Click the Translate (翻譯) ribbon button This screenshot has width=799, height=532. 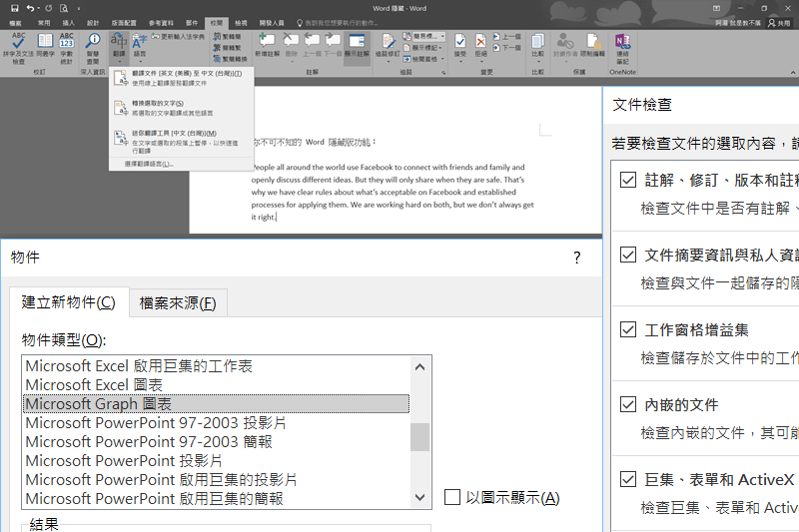coord(119,47)
